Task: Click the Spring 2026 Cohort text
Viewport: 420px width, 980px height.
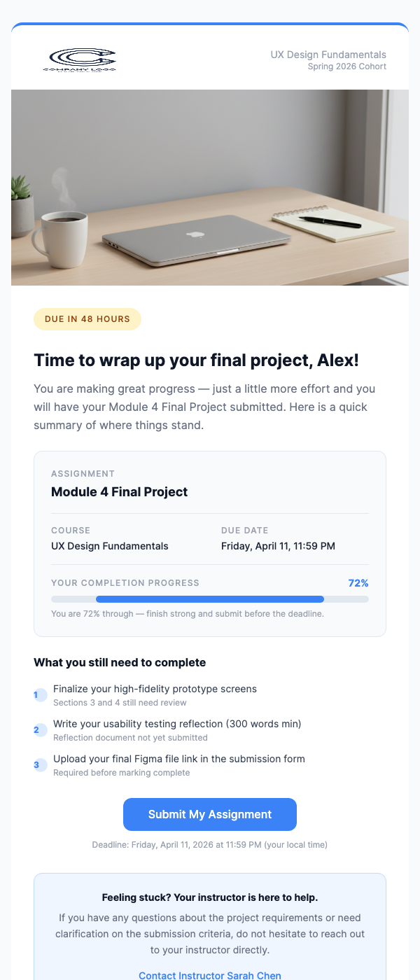Action: pyautogui.click(x=347, y=67)
